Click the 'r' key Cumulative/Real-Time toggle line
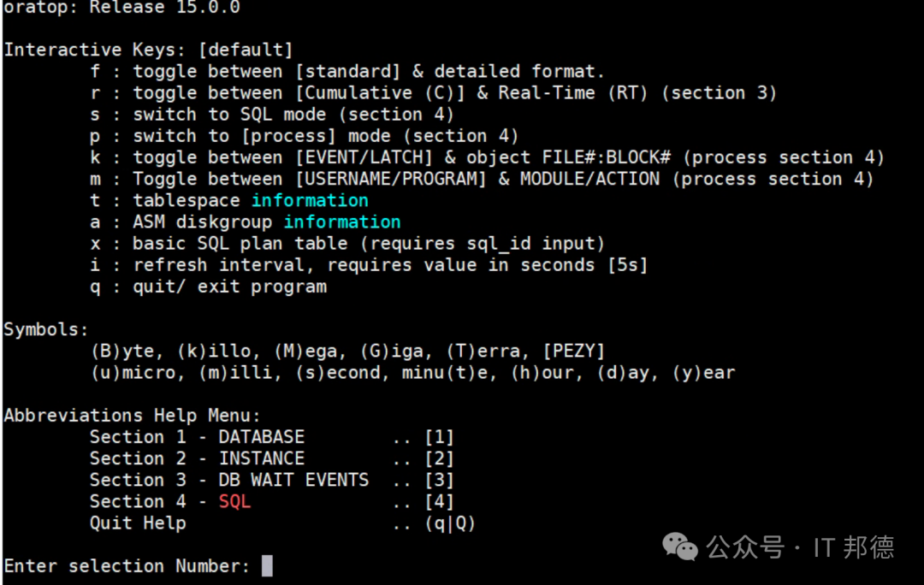The width and height of the screenshot is (924, 585). point(434,93)
